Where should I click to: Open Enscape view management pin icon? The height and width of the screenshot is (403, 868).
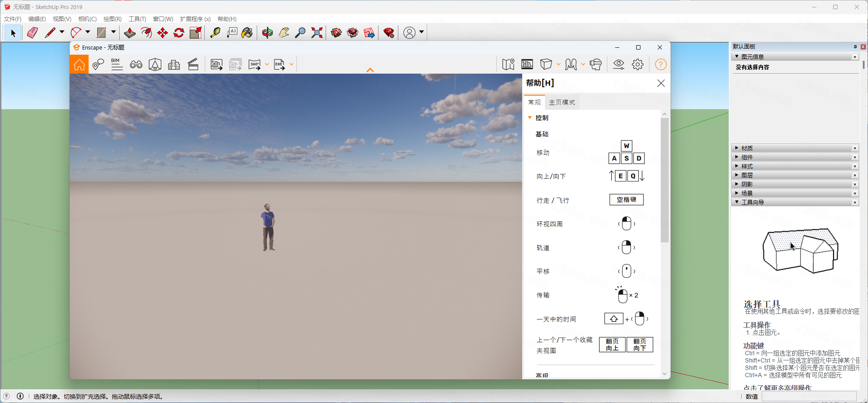98,65
